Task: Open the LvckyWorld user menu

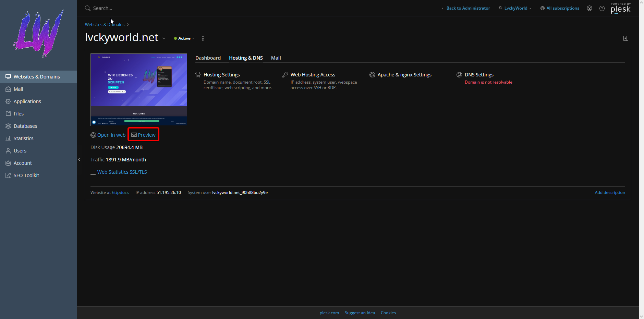Action: [x=515, y=8]
